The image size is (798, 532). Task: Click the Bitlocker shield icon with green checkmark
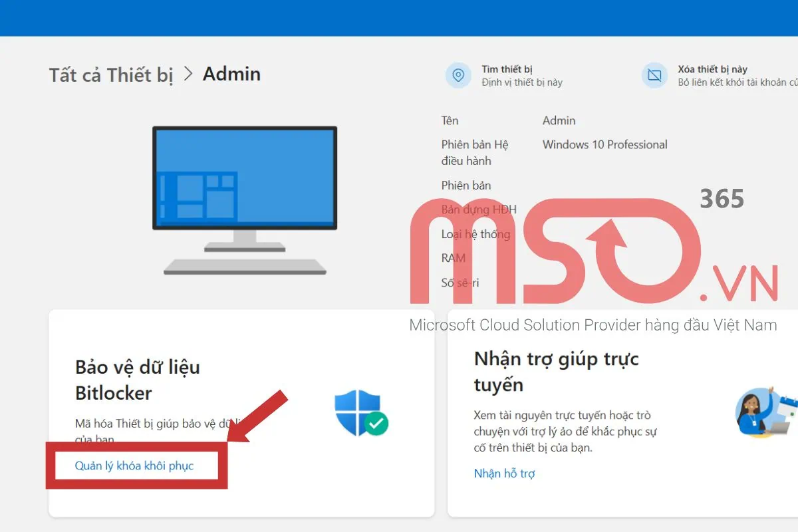tap(360, 413)
